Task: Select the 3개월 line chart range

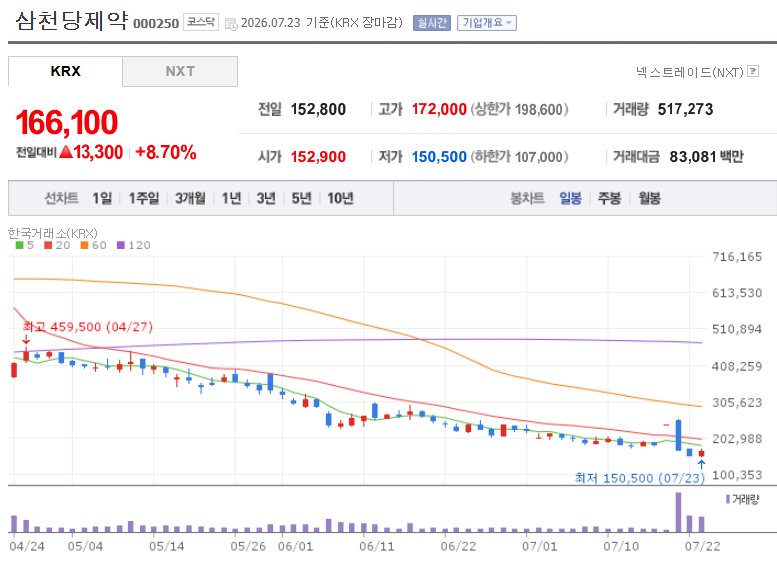Action: click(x=190, y=198)
